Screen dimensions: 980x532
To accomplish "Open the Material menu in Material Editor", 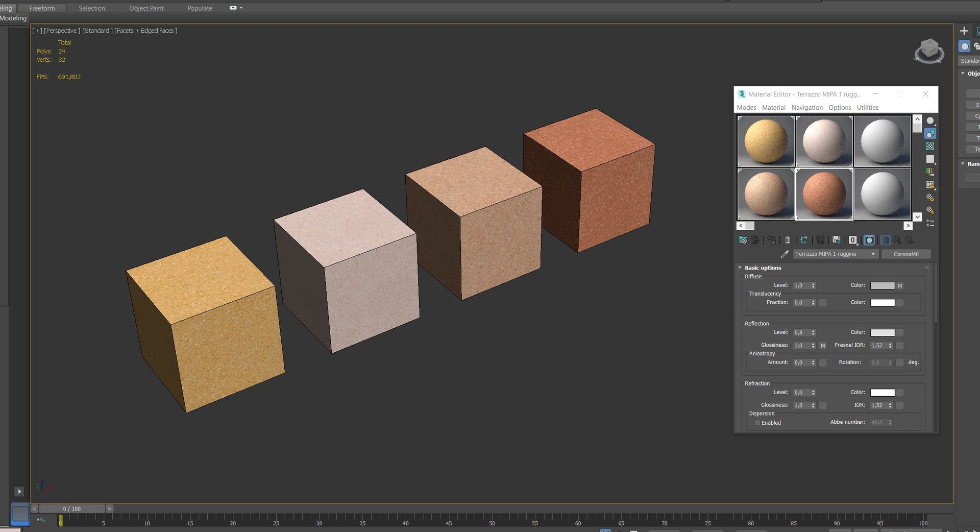I will tap(774, 108).
